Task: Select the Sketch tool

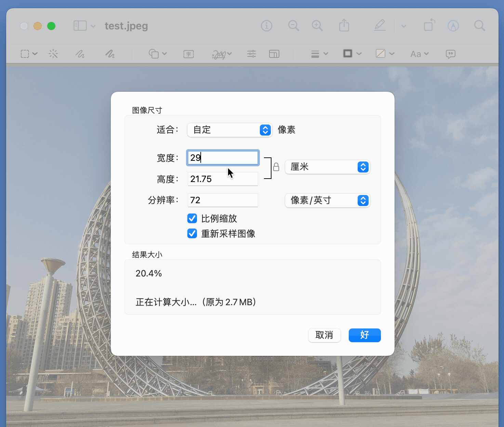Action: [x=80, y=54]
